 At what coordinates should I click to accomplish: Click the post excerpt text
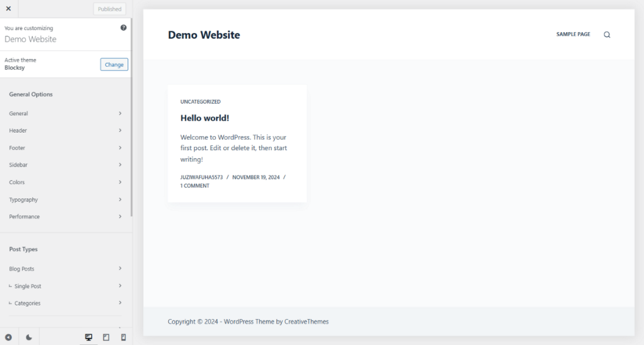(x=233, y=148)
